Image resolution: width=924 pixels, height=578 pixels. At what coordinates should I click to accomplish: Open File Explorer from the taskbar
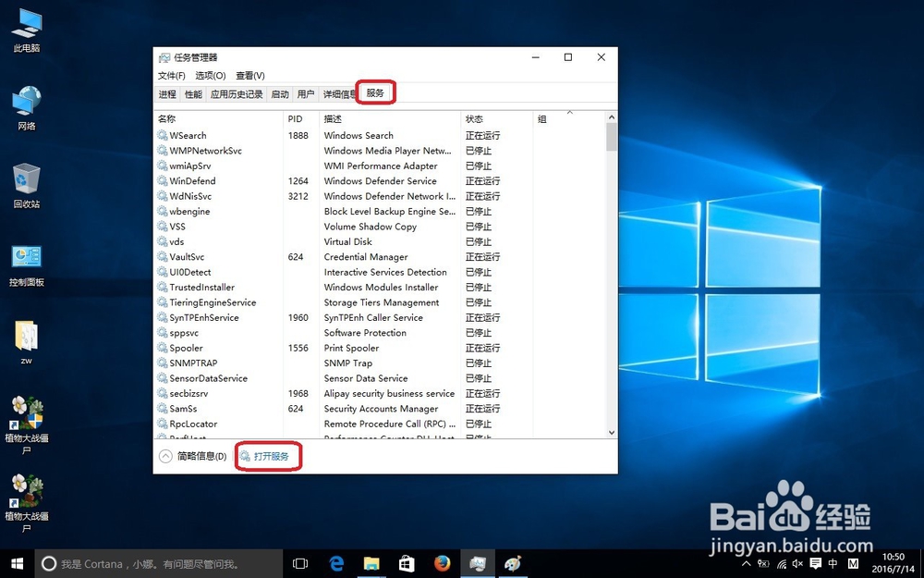click(x=371, y=563)
